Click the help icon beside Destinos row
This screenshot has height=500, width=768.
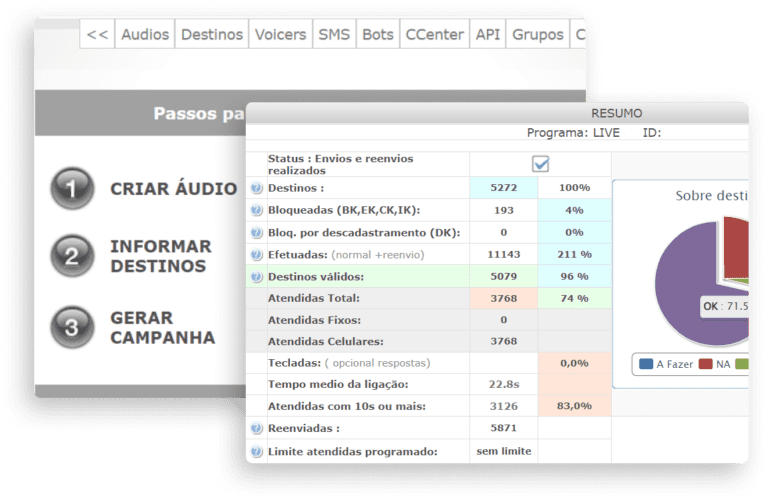[256, 188]
